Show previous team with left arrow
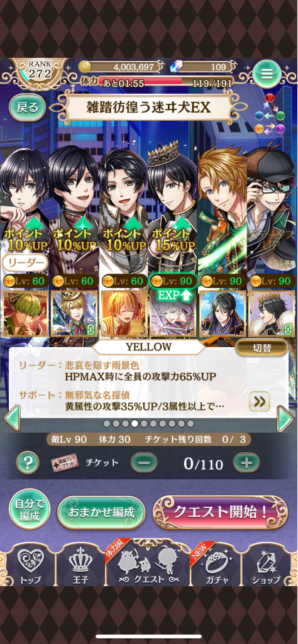Viewport: 298px width, 644px height. pyautogui.click(x=13, y=418)
